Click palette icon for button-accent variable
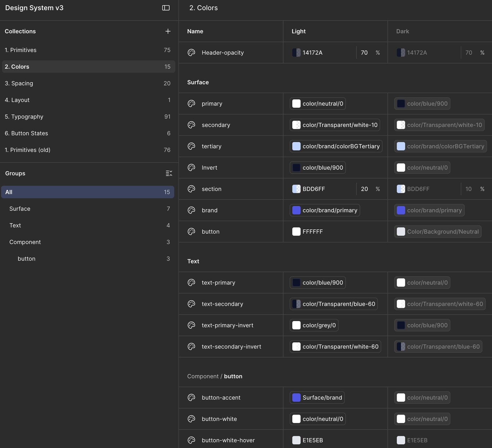The image size is (492, 448). point(192,397)
